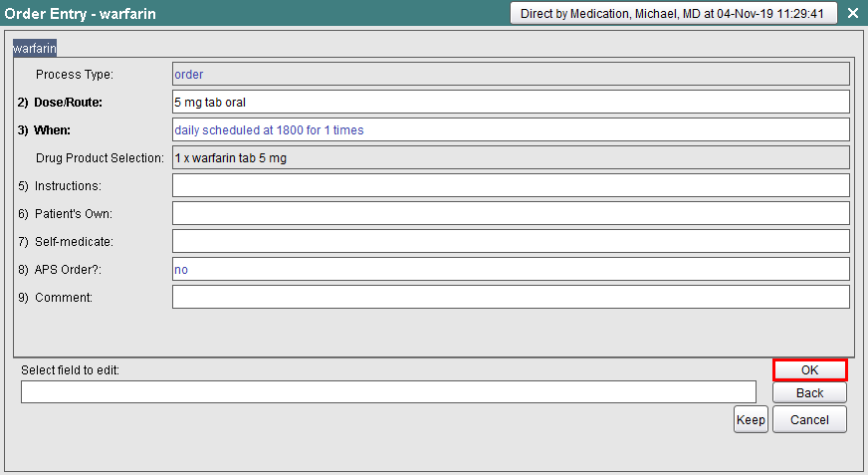Close the Order Entry window
The image size is (868, 475).
pos(853,13)
